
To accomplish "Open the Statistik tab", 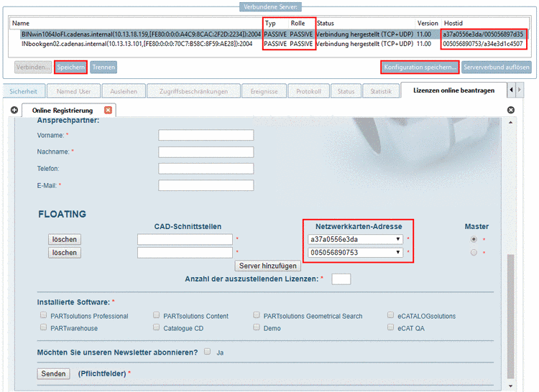I will coord(381,91).
